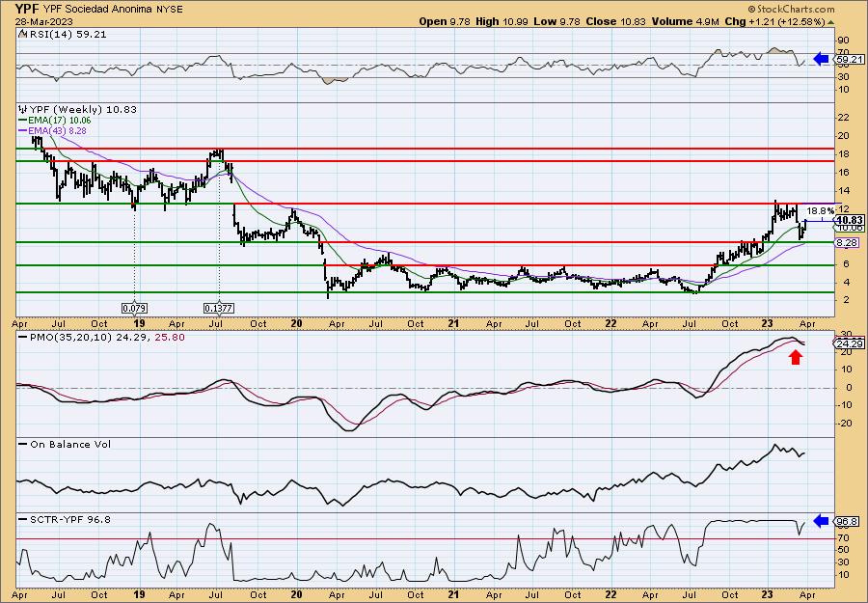The height and width of the screenshot is (603, 868).
Task: Click the 90 level on the RSI axis
Action: 845,41
